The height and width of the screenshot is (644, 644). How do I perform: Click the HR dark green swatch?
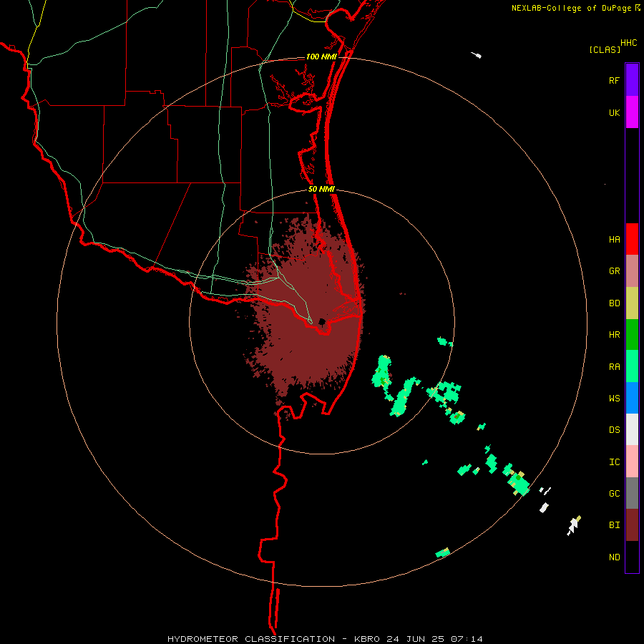click(x=632, y=335)
